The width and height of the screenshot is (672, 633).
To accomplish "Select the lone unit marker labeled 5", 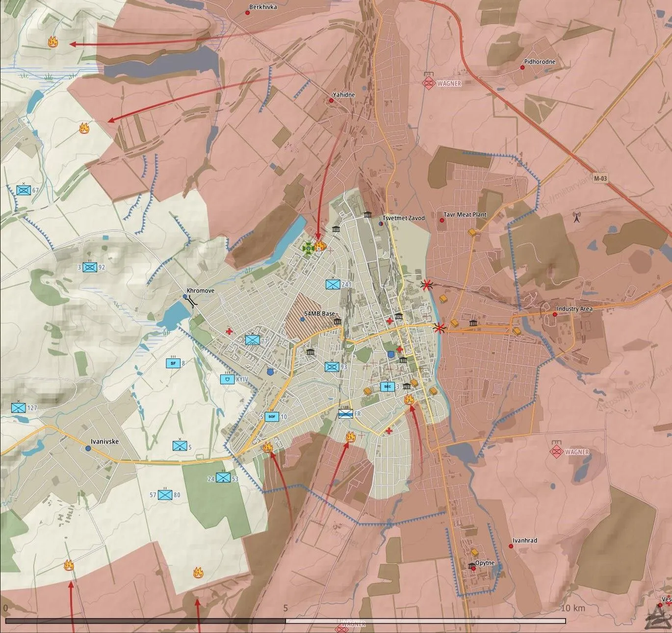I will pos(180,446).
